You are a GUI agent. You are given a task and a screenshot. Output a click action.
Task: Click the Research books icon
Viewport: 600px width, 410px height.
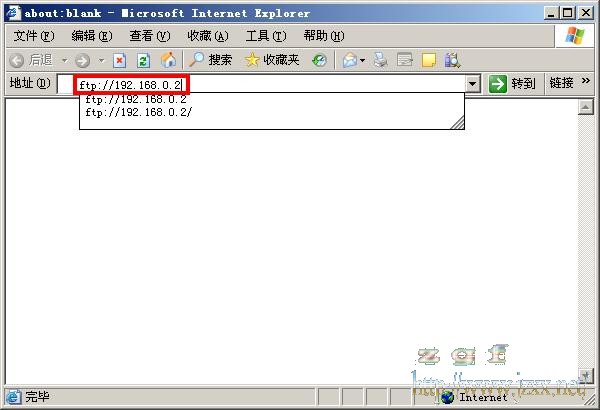point(452,60)
